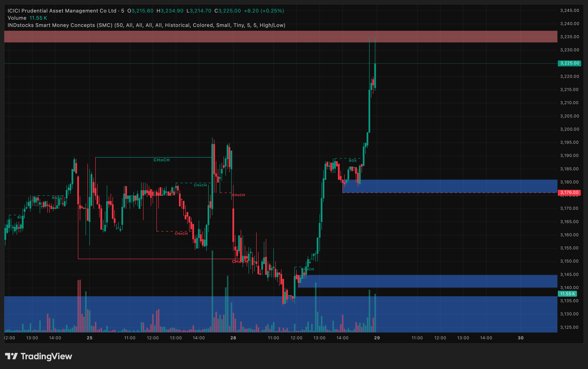
Task: Click the 3,140.00 price axis label
Action: coord(570,288)
